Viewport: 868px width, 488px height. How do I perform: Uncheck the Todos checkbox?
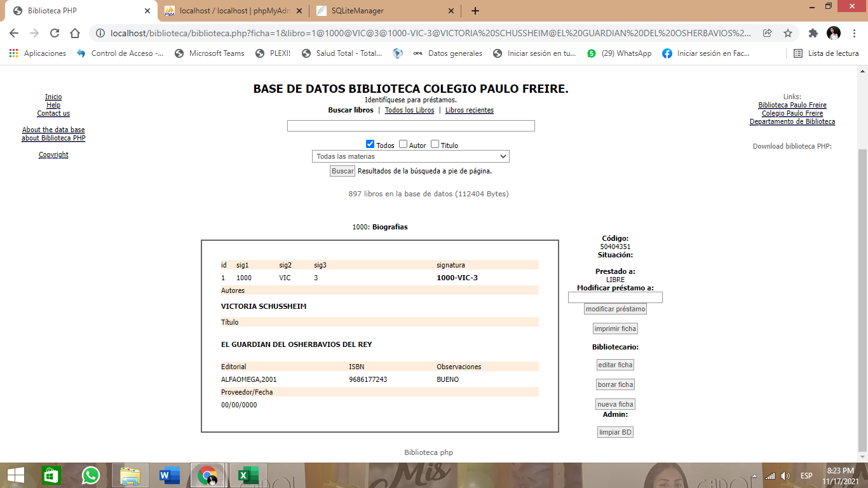(x=370, y=144)
